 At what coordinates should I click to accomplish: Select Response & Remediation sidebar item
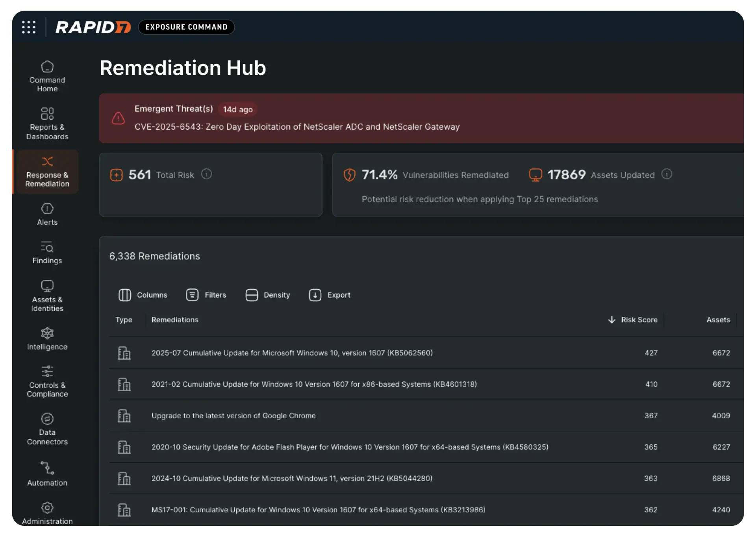tap(46, 172)
